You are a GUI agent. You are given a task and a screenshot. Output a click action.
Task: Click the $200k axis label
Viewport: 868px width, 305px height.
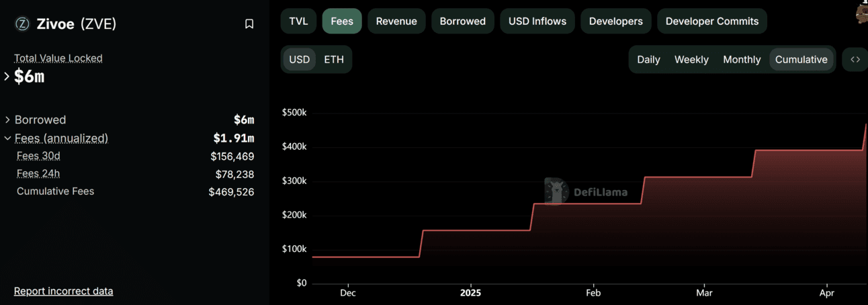coord(294,216)
